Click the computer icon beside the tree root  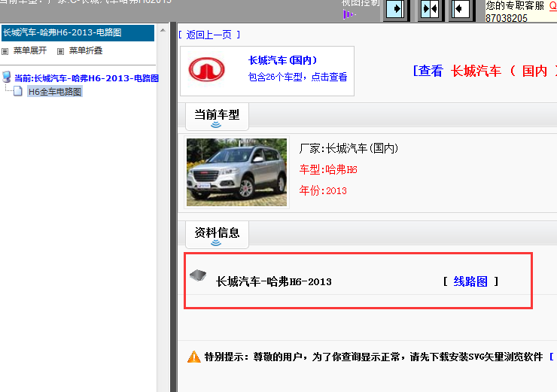tap(6, 77)
